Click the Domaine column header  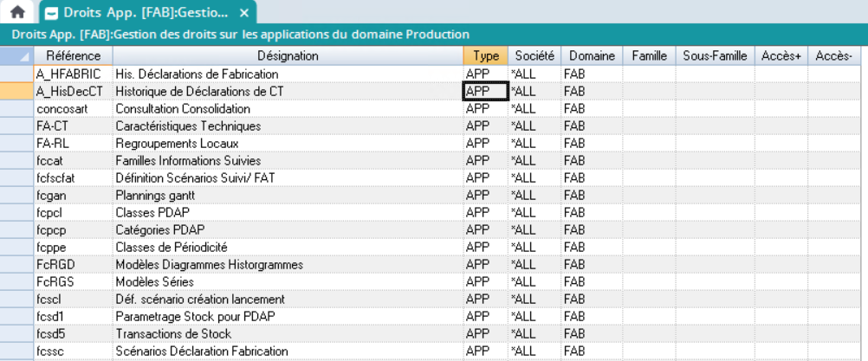point(591,56)
